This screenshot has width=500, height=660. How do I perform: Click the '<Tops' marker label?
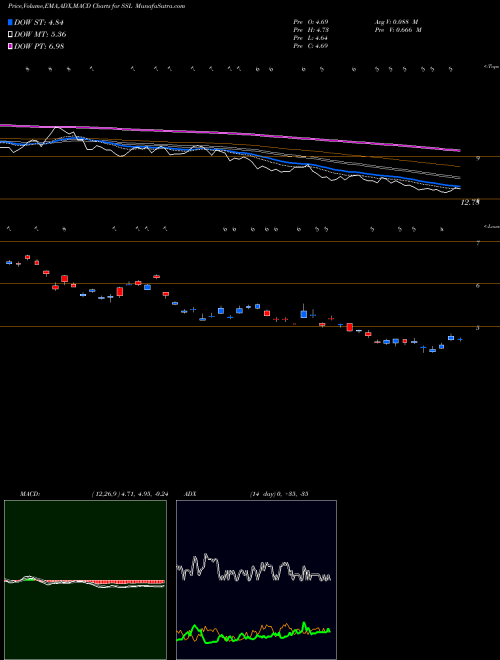pyautogui.click(x=492, y=66)
